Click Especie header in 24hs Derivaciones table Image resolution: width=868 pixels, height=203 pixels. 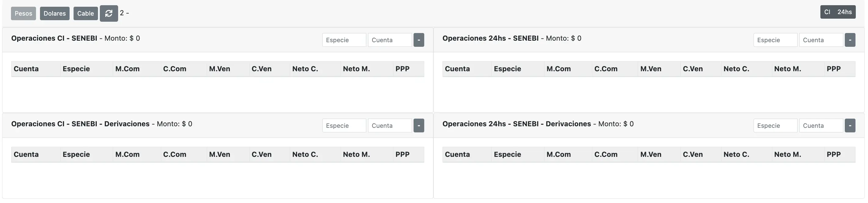(508, 155)
